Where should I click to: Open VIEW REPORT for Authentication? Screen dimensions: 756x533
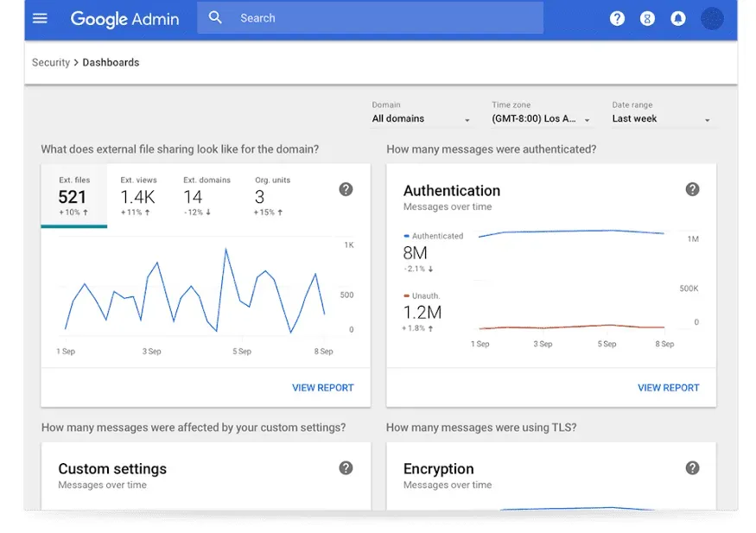coord(669,388)
